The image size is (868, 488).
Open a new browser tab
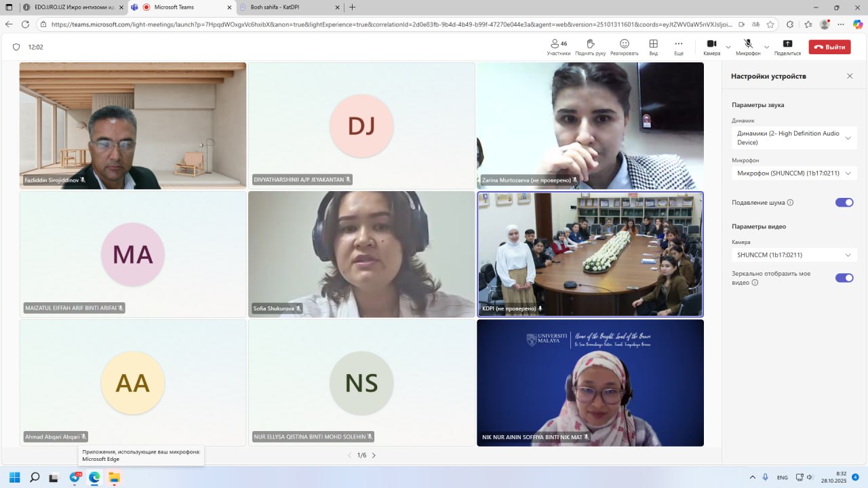[352, 7]
